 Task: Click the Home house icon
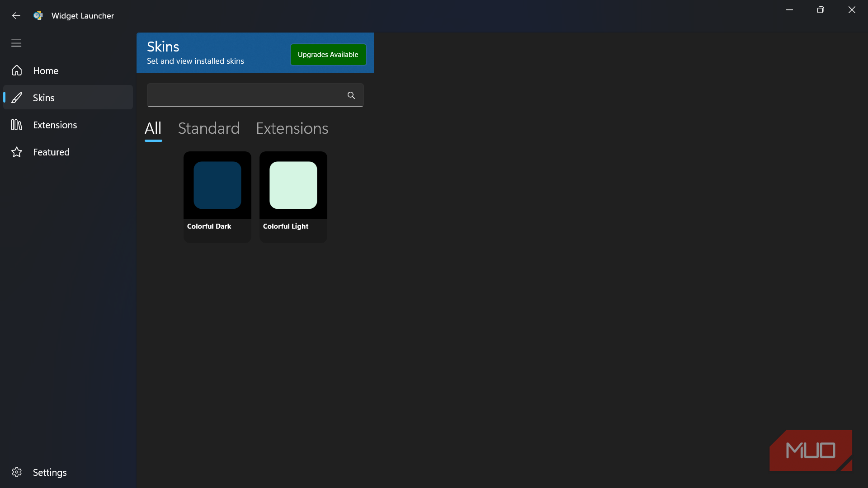click(17, 70)
